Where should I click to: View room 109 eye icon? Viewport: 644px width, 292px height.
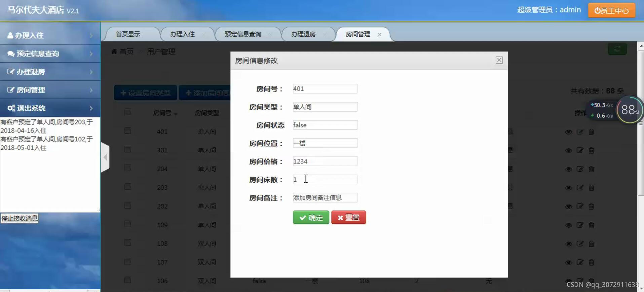tap(568, 225)
